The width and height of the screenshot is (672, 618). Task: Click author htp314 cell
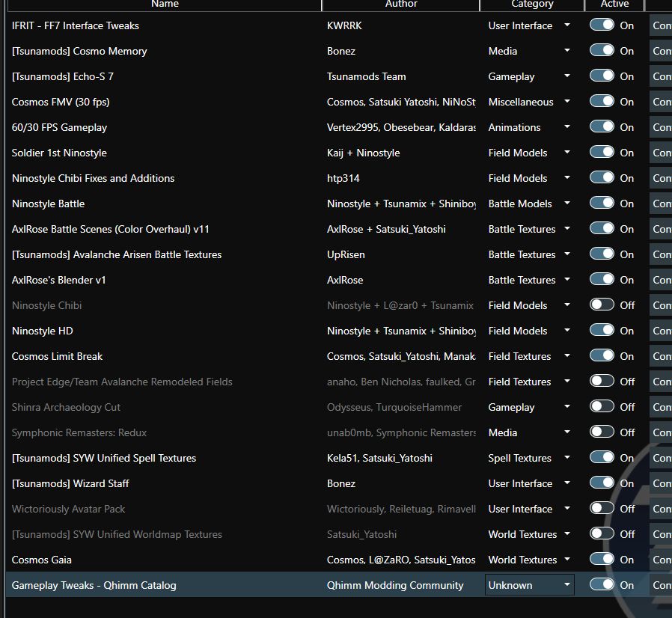[x=343, y=178]
